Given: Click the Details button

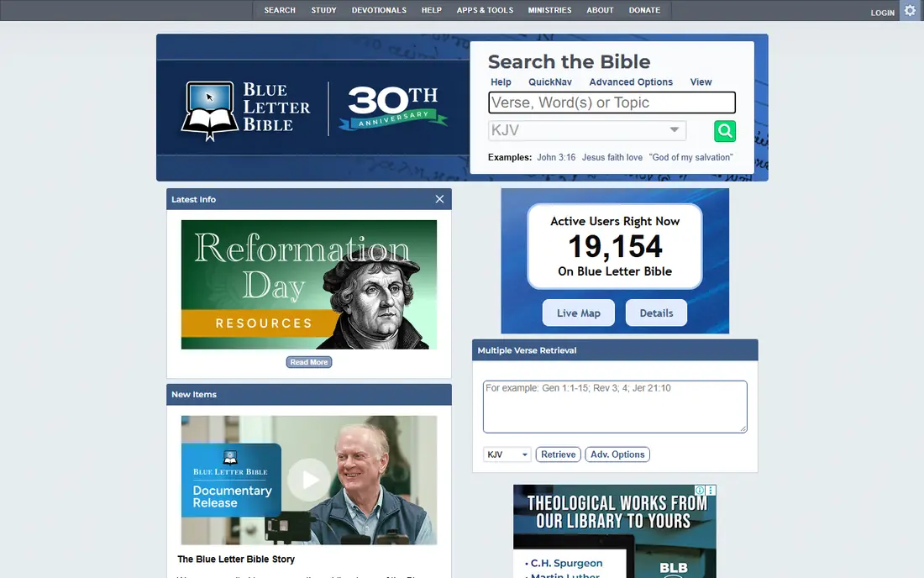Looking at the screenshot, I should coord(657,313).
